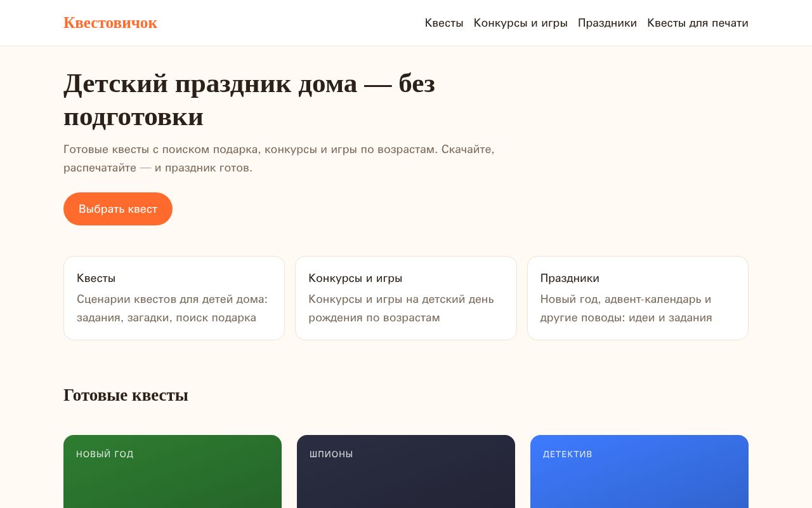Click the heading Детский праздник дома — без подготовки

tap(249, 100)
